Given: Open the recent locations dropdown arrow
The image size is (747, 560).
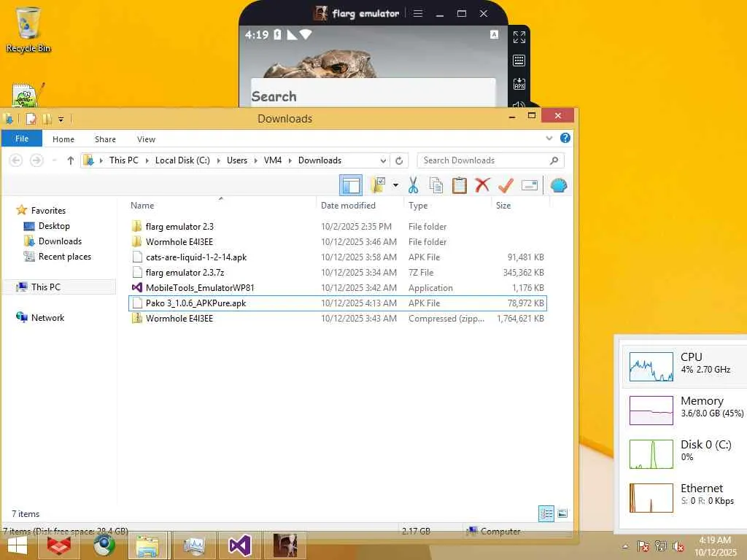Looking at the screenshot, I should (54, 160).
